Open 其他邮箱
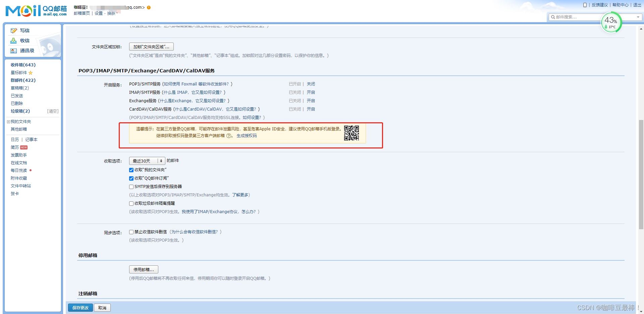 point(19,129)
